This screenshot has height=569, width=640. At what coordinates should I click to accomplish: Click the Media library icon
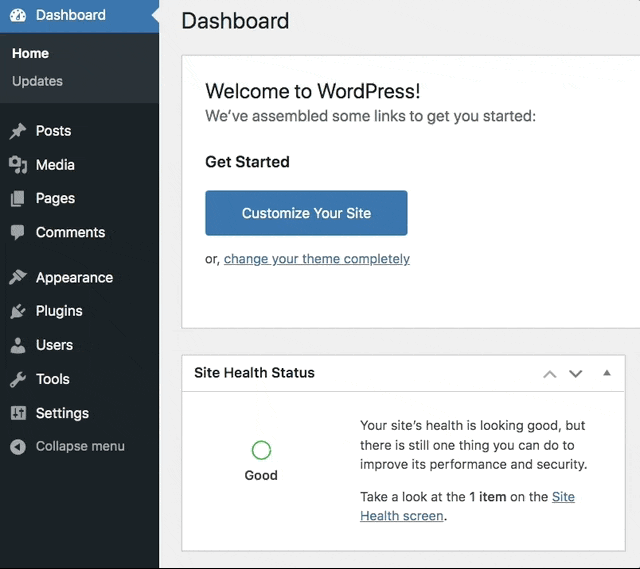(x=18, y=165)
